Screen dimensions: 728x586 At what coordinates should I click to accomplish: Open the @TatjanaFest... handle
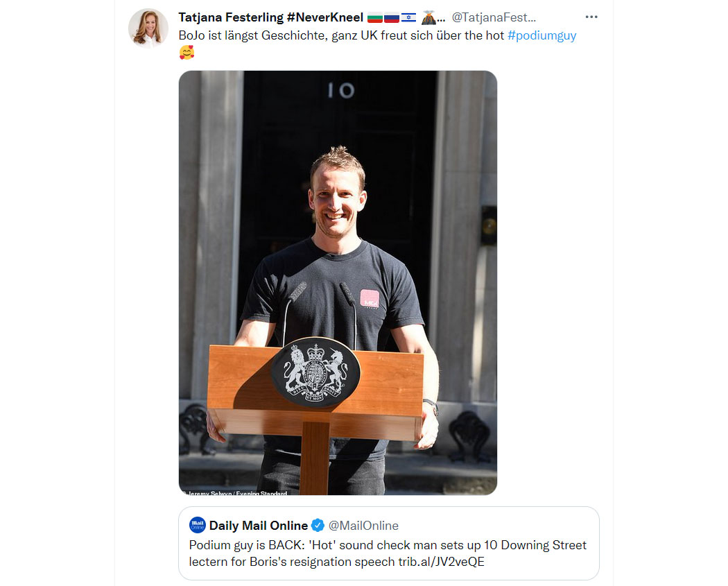coord(494,17)
